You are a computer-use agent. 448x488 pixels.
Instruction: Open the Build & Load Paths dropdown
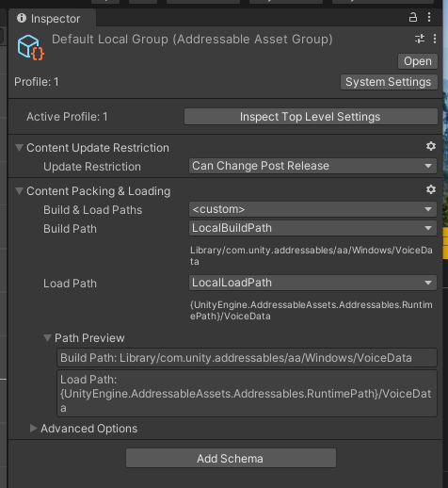coord(312,209)
